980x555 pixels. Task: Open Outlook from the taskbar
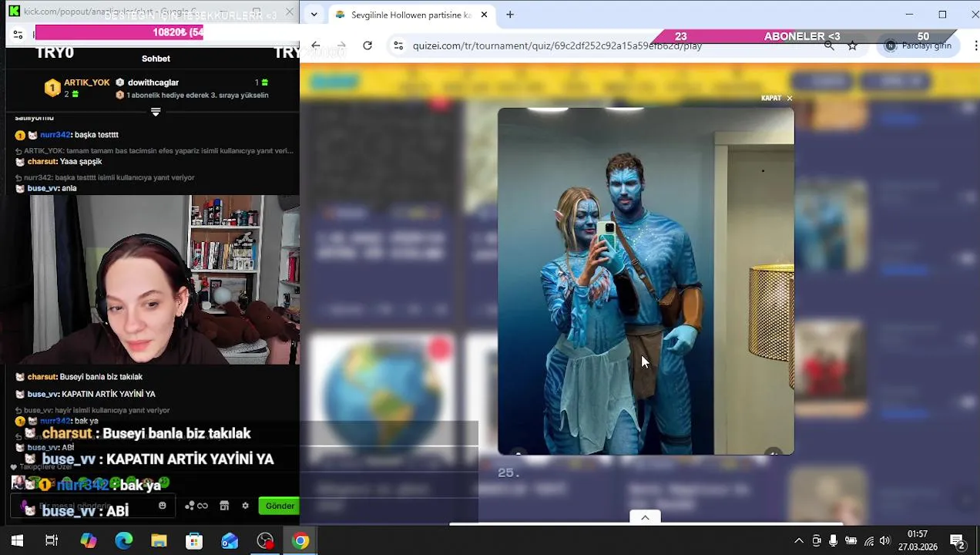(230, 541)
